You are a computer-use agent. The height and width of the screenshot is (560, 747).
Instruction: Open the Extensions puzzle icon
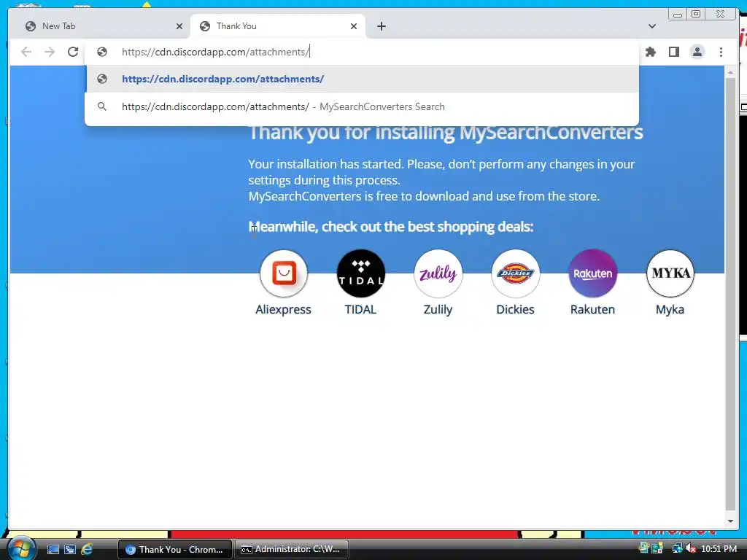[x=650, y=52]
